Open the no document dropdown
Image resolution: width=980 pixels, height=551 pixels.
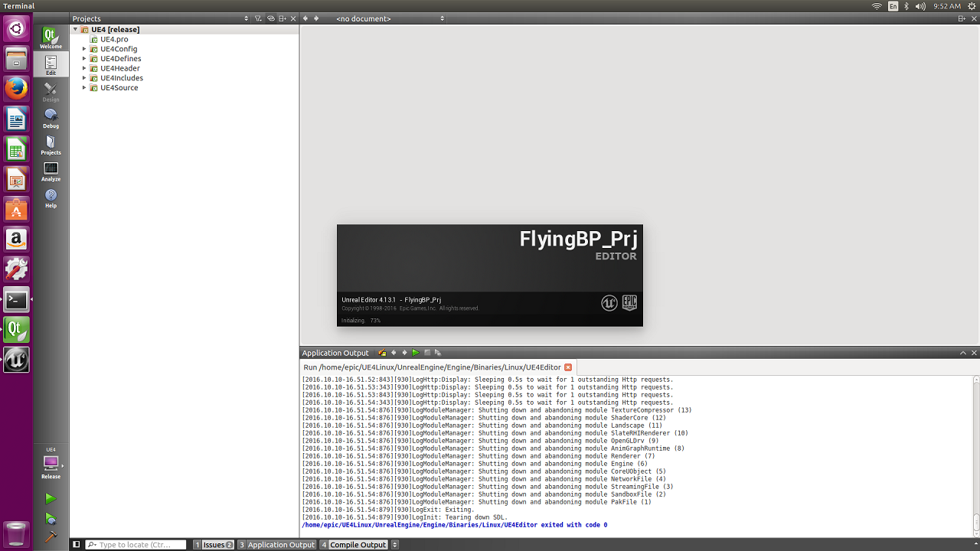tap(390, 18)
